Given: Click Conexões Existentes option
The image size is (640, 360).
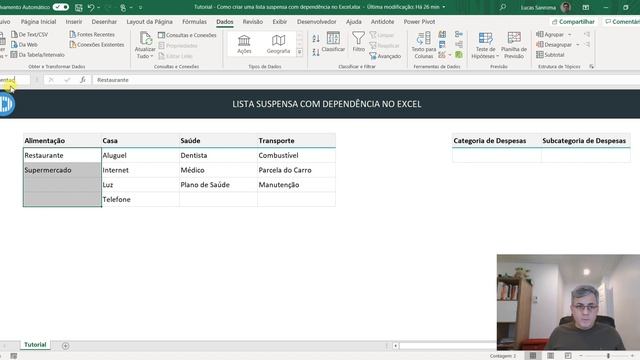Looking at the screenshot, I should 97,44.
